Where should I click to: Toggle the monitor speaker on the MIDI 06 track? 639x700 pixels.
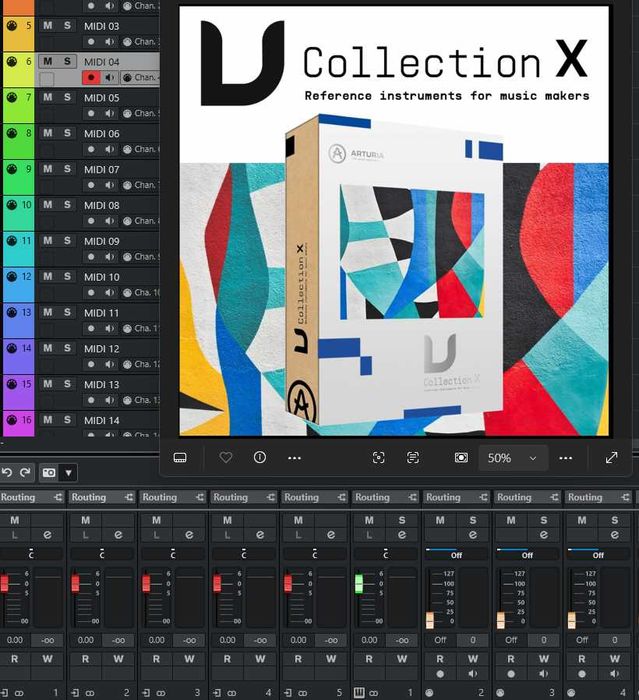pos(109,149)
